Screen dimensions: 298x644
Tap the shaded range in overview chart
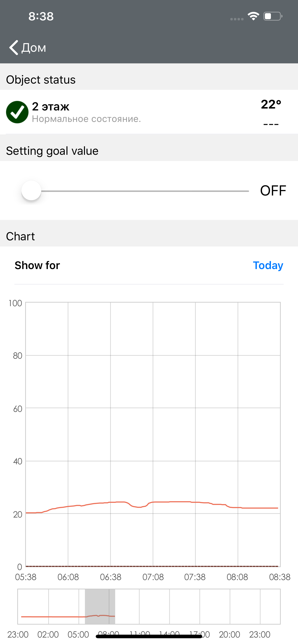pos(100,606)
